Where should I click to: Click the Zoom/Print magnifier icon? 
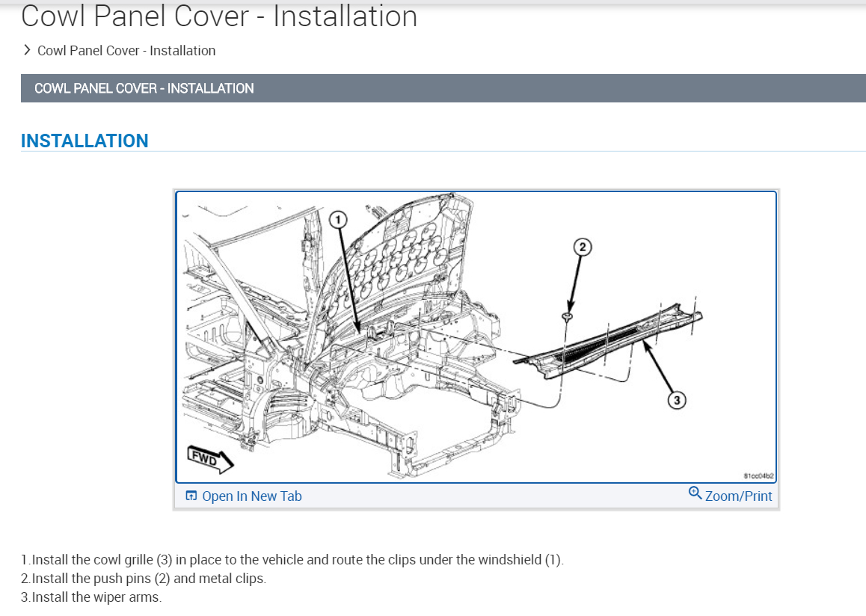click(x=695, y=493)
